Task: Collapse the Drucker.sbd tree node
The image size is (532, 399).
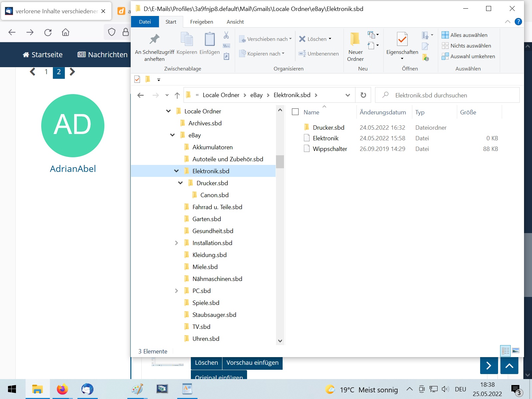Action: [x=181, y=183]
